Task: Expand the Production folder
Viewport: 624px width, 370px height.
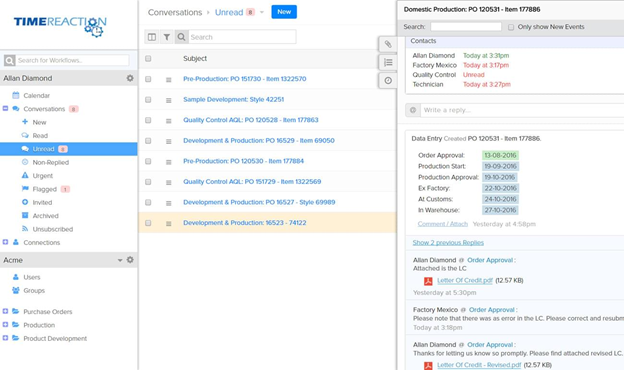Action: (5, 325)
